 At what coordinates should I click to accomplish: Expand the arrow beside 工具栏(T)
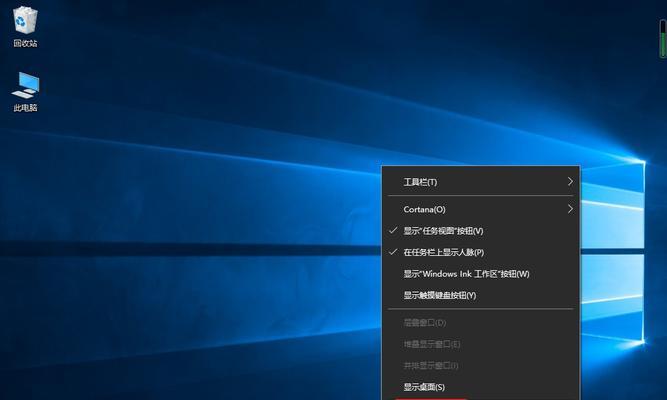pyautogui.click(x=570, y=182)
